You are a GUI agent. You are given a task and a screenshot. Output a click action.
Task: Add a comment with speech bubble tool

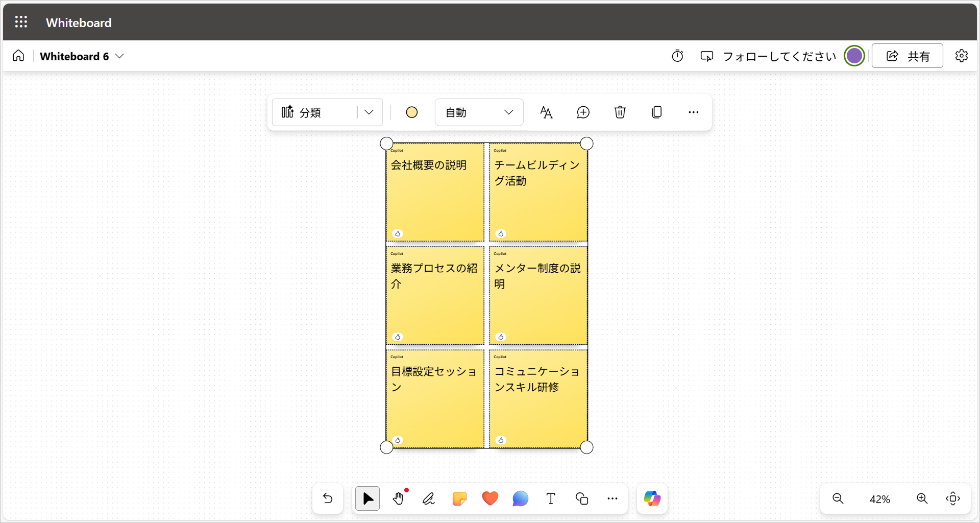[520, 499]
